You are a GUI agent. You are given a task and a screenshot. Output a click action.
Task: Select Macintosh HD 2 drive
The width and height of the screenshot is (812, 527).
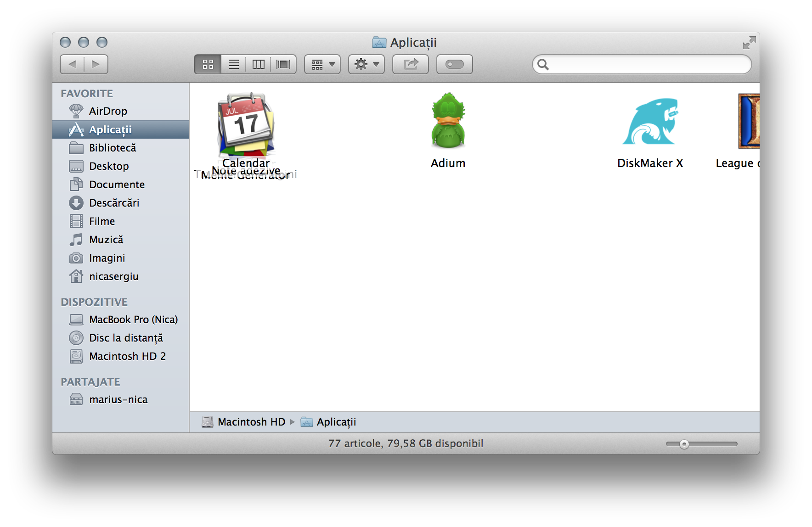(121, 356)
